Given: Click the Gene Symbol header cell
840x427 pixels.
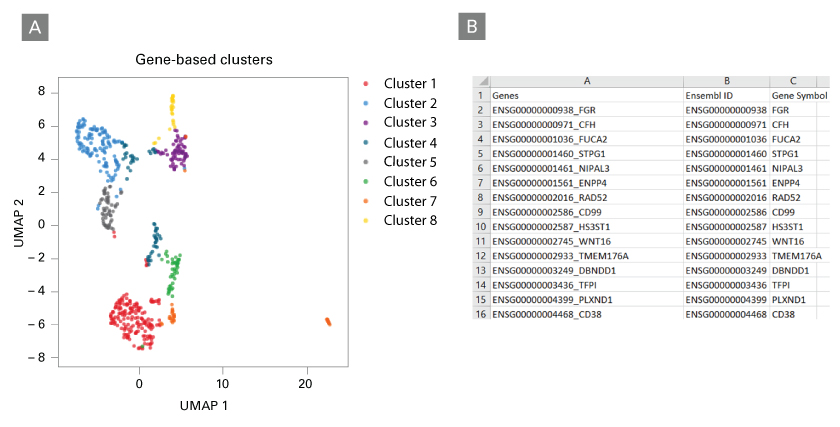Looking at the screenshot, I should coord(799,96).
